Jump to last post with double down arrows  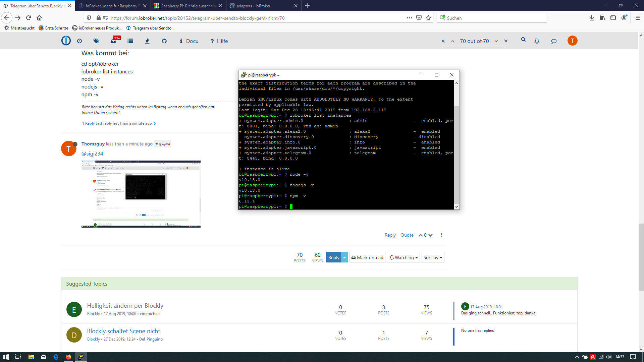tap(506, 41)
